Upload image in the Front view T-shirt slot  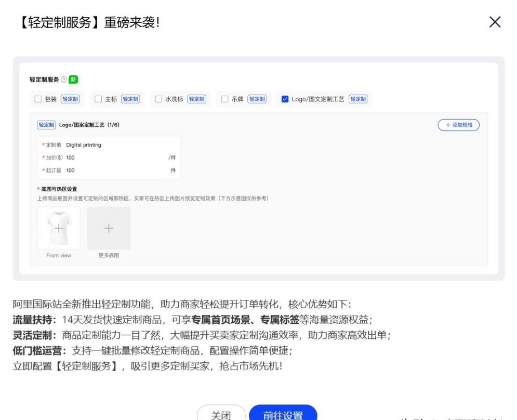coord(59,228)
